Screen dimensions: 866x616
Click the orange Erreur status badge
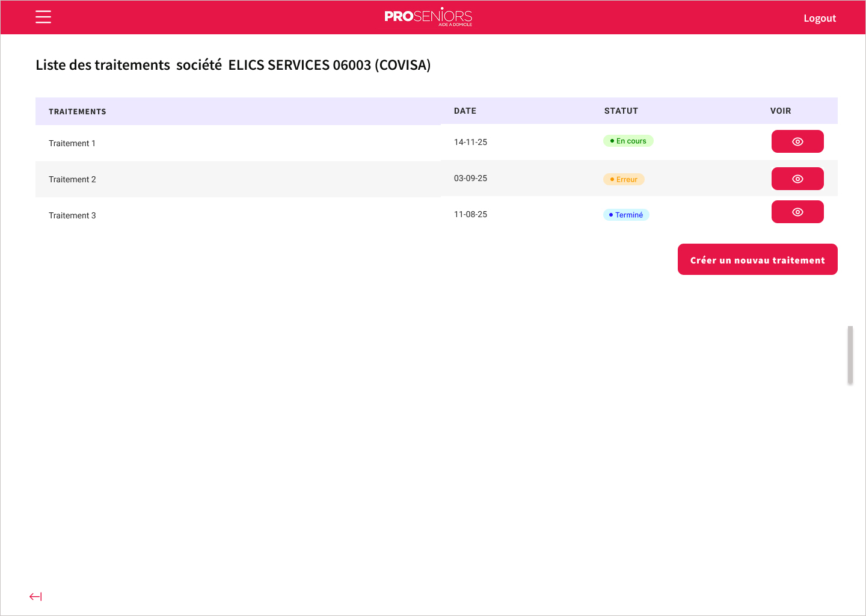pos(624,179)
